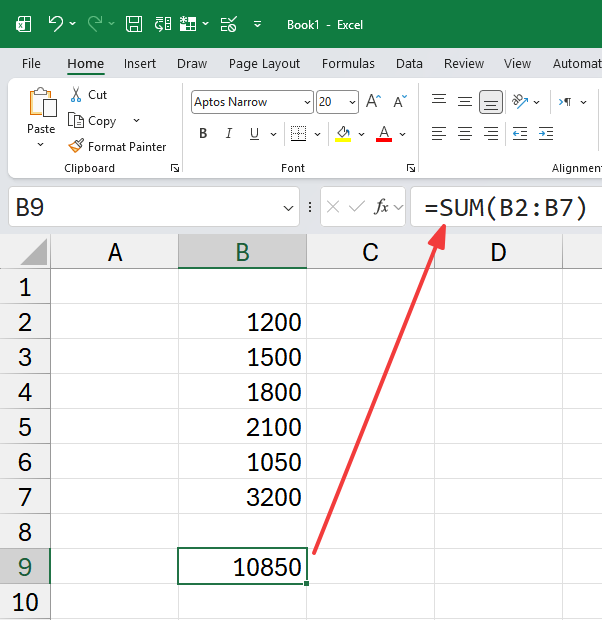The height and width of the screenshot is (620, 602).
Task: Click the formula bar with =SUM(B2:B7)
Action: (506, 207)
